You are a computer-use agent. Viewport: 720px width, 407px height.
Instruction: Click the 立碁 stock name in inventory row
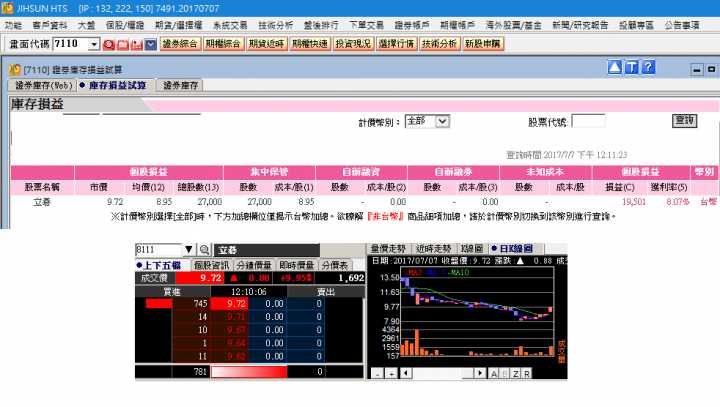click(x=42, y=202)
